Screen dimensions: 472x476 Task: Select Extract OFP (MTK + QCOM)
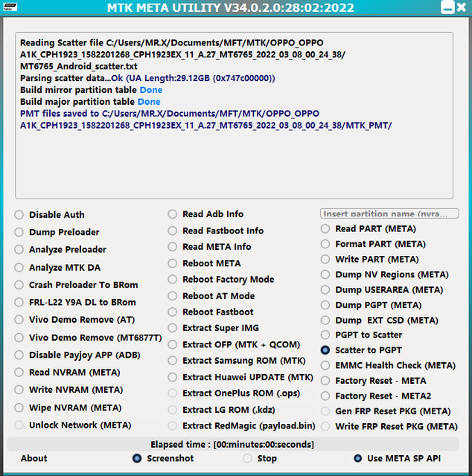coord(172,344)
